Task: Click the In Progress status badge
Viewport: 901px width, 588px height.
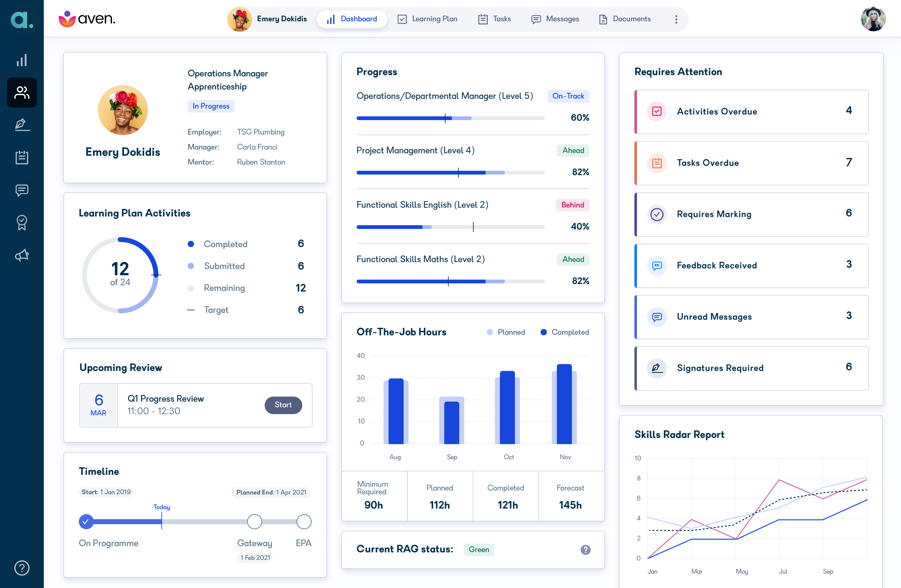Action: pyautogui.click(x=211, y=106)
